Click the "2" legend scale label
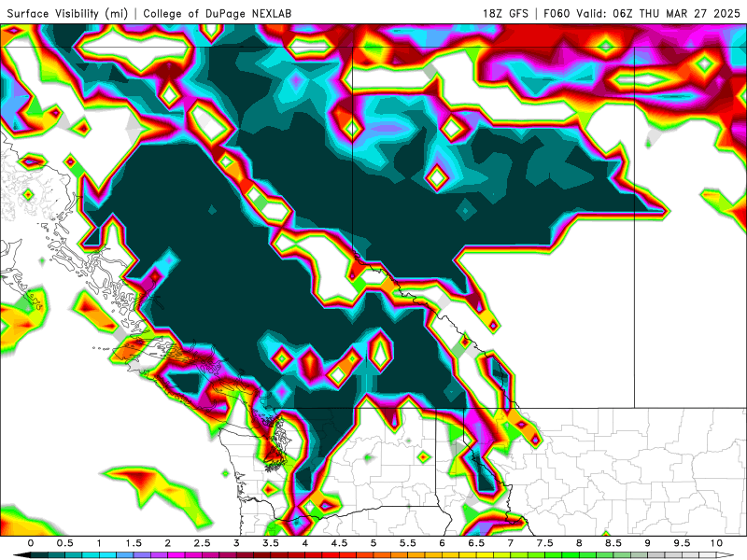This screenshot has width=747, height=560. tap(168, 543)
